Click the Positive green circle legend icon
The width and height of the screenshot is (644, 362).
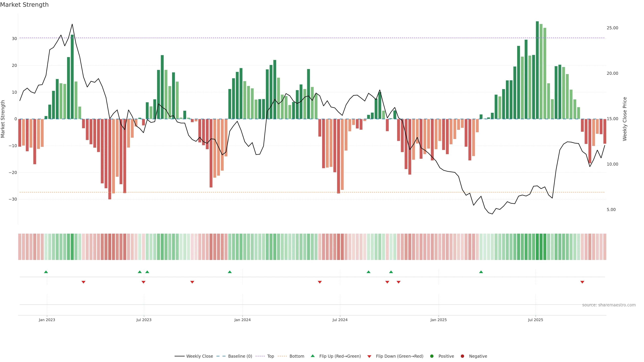click(432, 356)
